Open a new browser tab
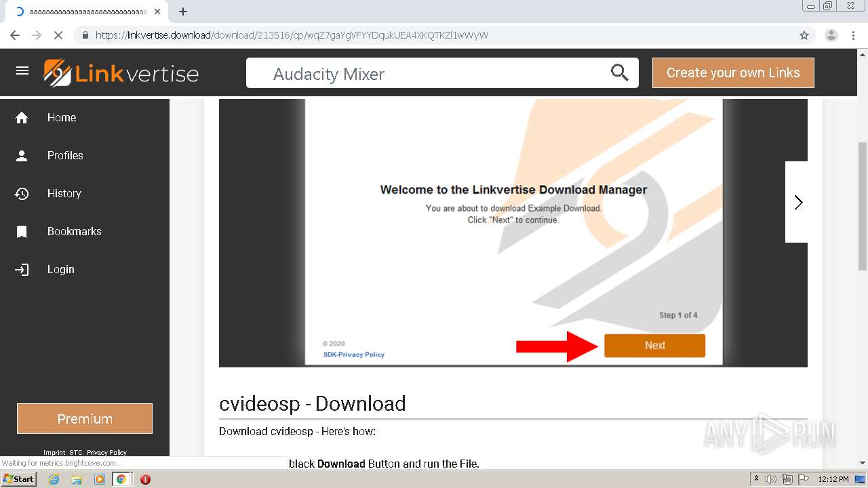 click(x=183, y=12)
